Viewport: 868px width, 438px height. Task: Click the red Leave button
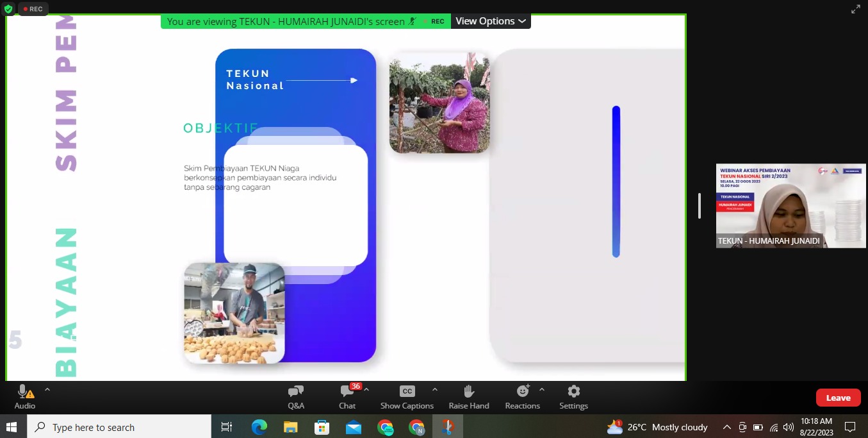(838, 398)
